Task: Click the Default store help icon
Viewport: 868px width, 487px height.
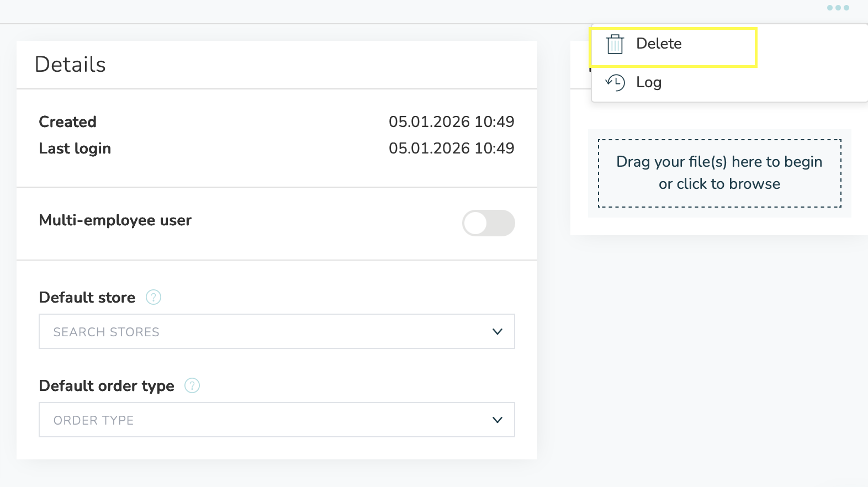Action: click(x=154, y=298)
